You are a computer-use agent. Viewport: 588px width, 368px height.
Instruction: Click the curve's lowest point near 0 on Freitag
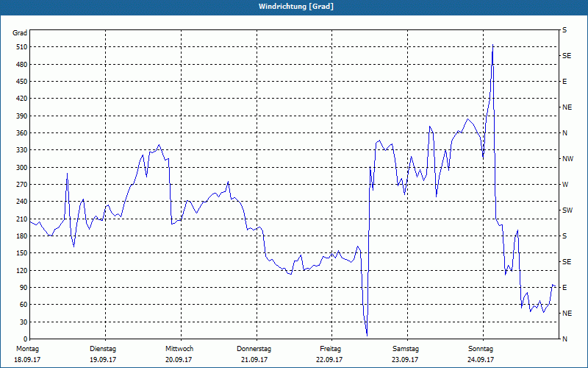click(x=367, y=336)
